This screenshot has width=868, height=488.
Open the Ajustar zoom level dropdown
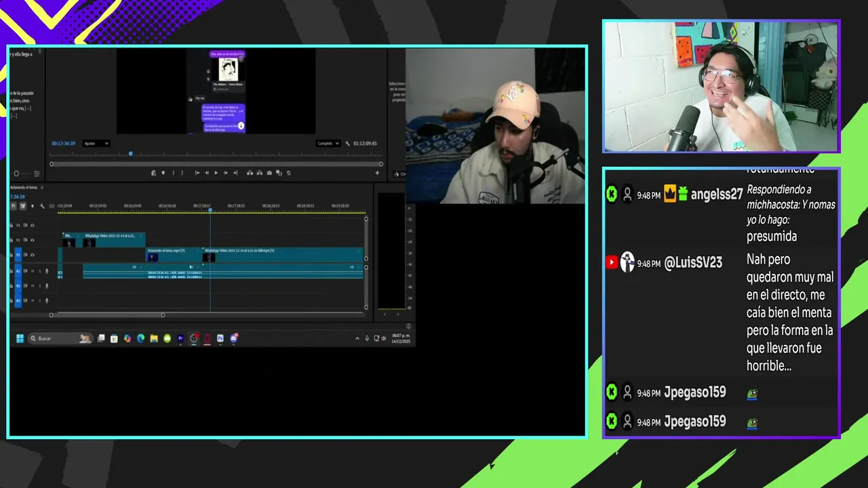96,144
